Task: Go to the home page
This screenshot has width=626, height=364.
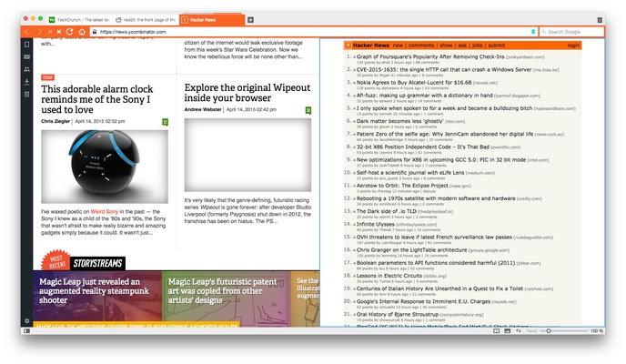Action: [x=82, y=32]
